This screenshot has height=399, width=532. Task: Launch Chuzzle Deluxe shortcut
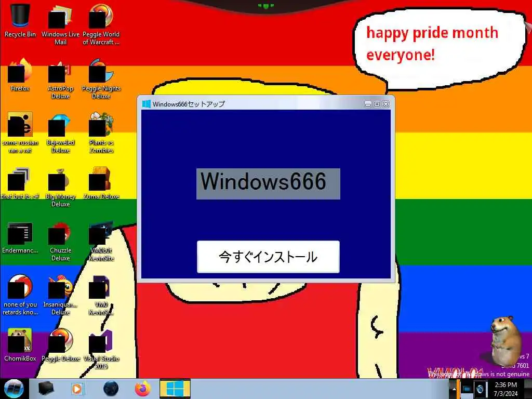tap(60, 241)
